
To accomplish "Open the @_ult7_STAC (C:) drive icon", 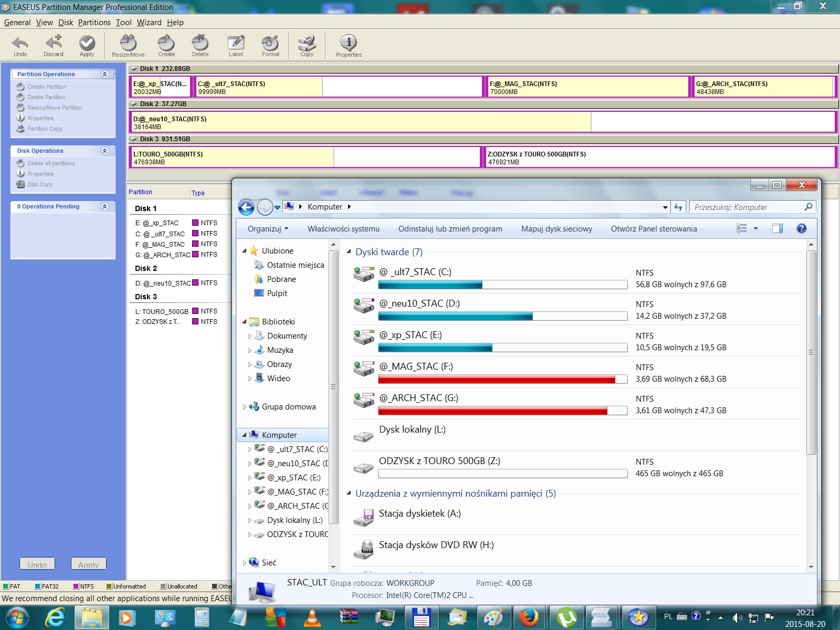I will point(363,274).
